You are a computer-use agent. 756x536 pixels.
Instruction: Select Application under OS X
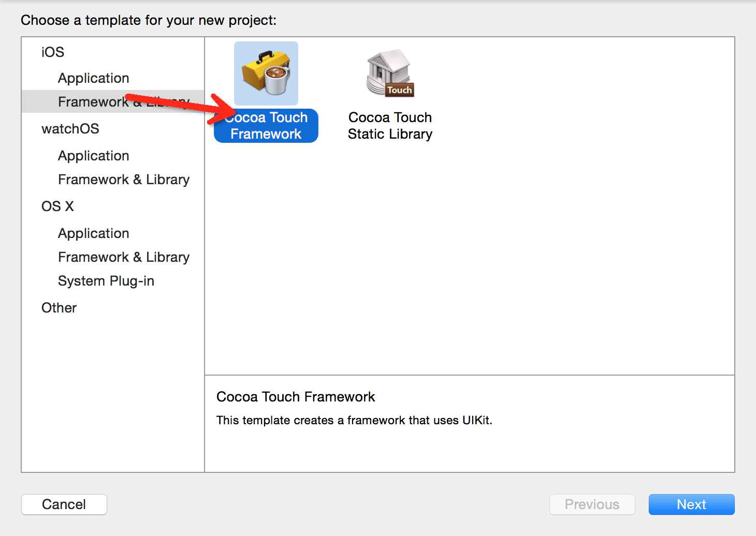(x=94, y=233)
